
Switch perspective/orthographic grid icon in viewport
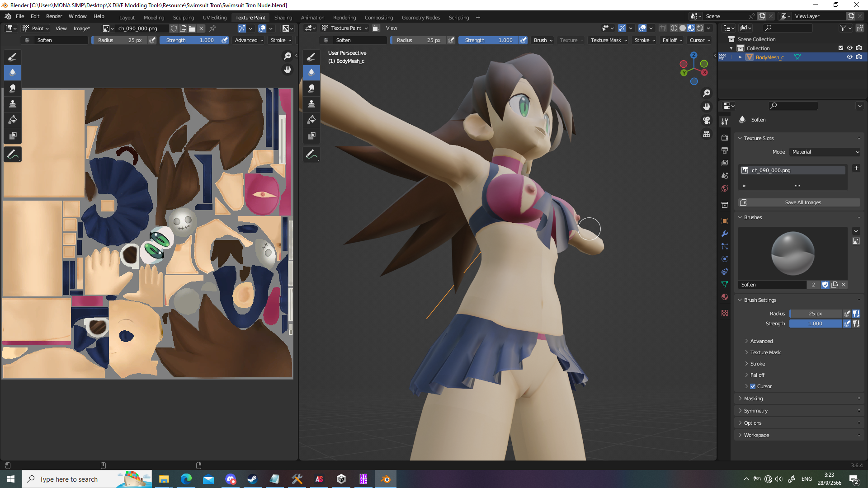[x=707, y=134]
